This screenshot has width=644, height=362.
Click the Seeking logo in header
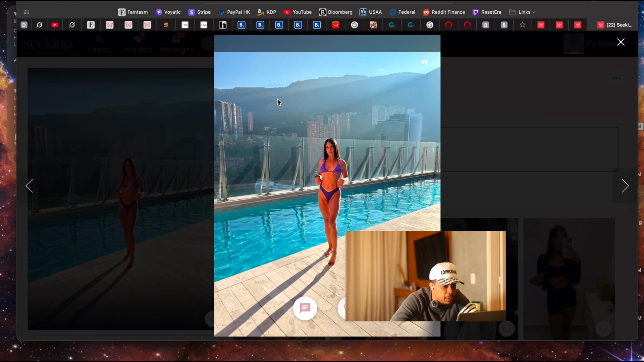[x=48, y=44]
